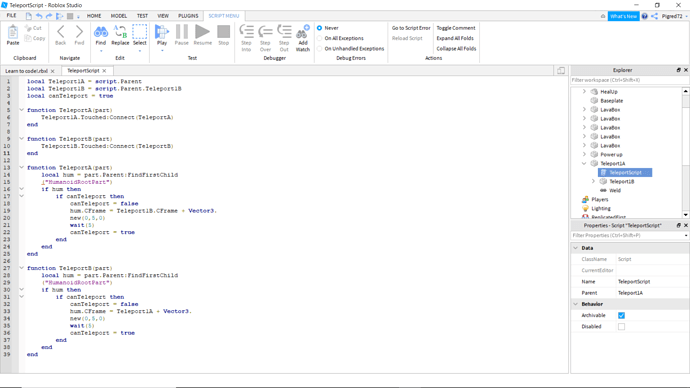Screen dimensions: 690x388
Task: Select TeleportScript in the Explorer tree
Action: coord(625,172)
